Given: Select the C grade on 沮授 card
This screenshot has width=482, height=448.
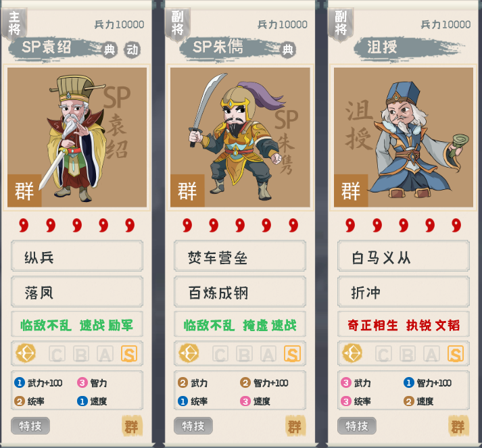Looking at the screenshot, I should [x=383, y=354].
